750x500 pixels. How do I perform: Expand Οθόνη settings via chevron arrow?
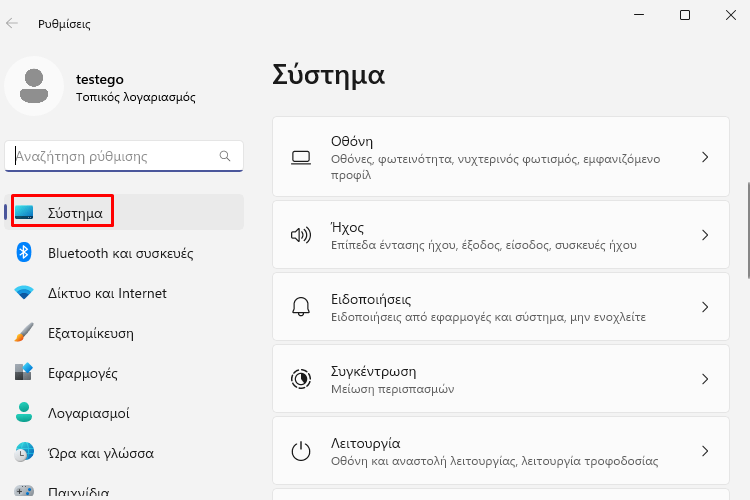pos(705,157)
